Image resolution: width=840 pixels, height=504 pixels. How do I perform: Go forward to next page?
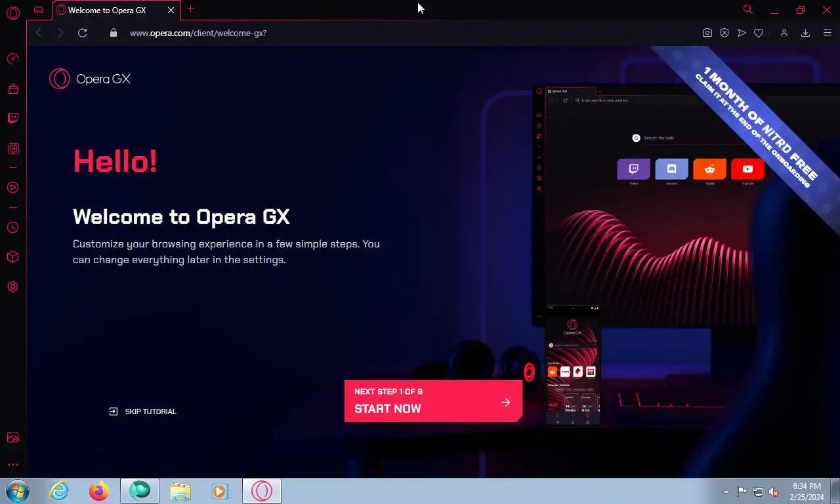tap(60, 33)
